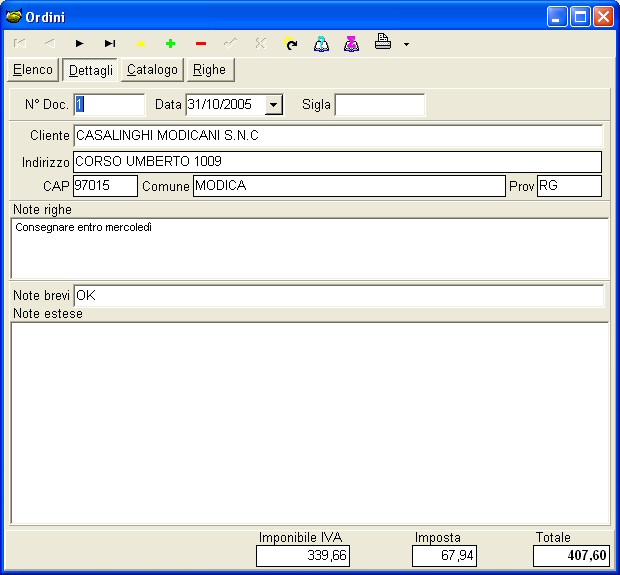Minimize the Ordini window

[x=557, y=17]
